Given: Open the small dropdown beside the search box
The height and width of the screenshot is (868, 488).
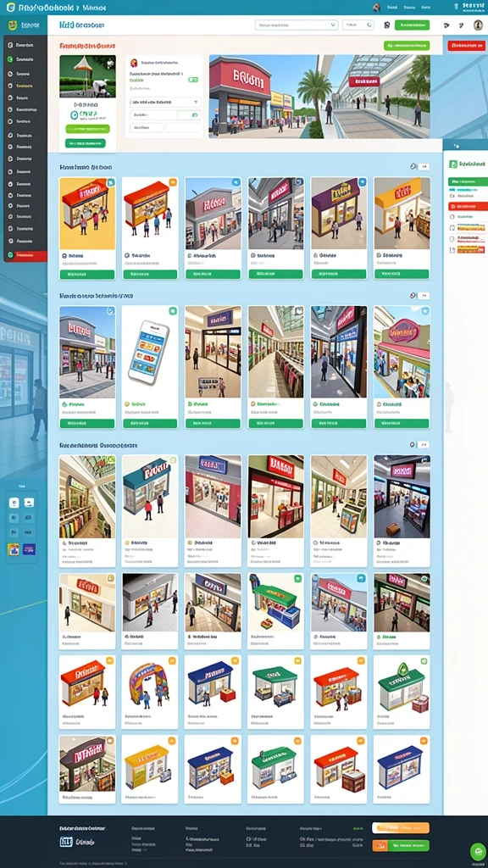Looking at the screenshot, I should pyautogui.click(x=358, y=25).
